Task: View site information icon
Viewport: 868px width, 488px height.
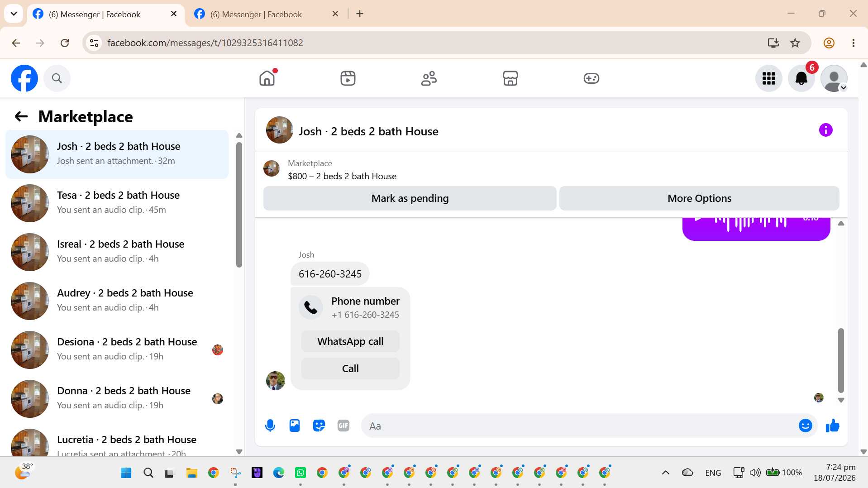Action: 94,43
